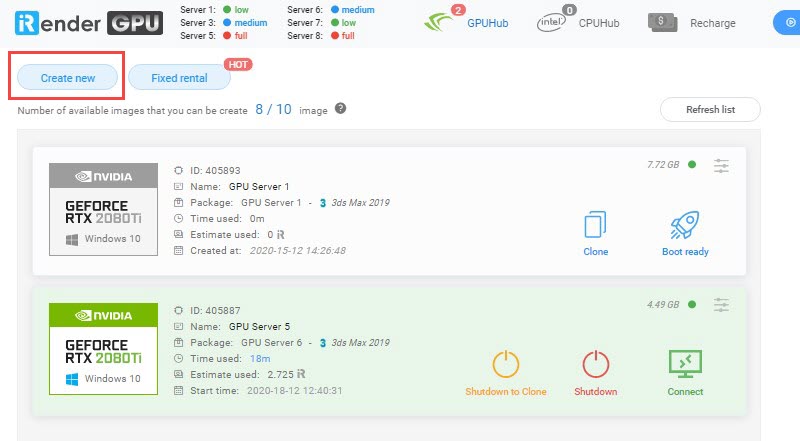Click the Connect monitor icon

click(x=685, y=363)
